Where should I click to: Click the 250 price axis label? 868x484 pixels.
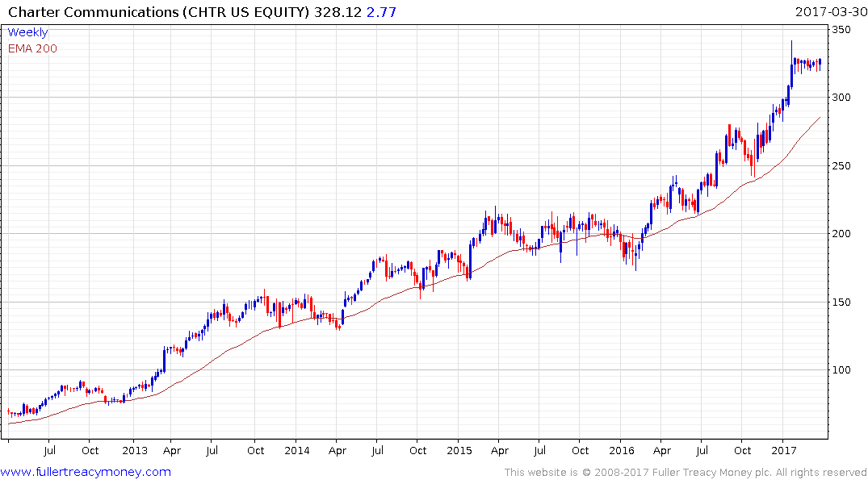841,165
